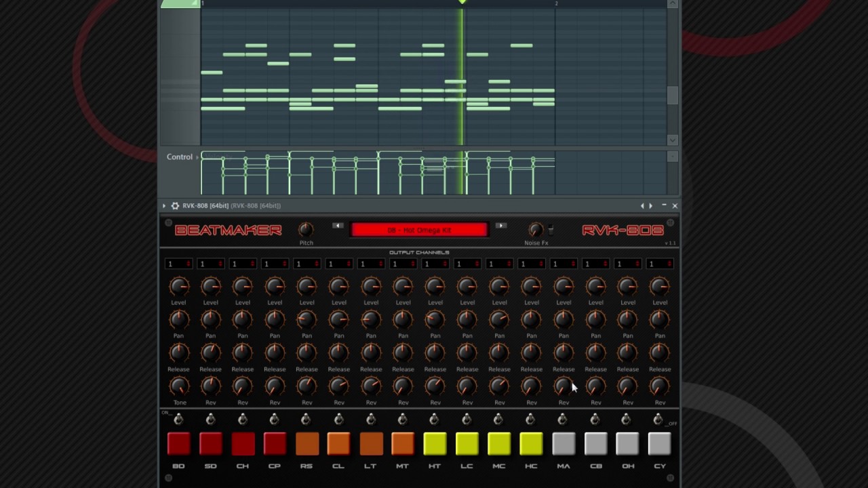Click the Release knob in HT column
Screen dimensions: 868x488
click(435, 352)
